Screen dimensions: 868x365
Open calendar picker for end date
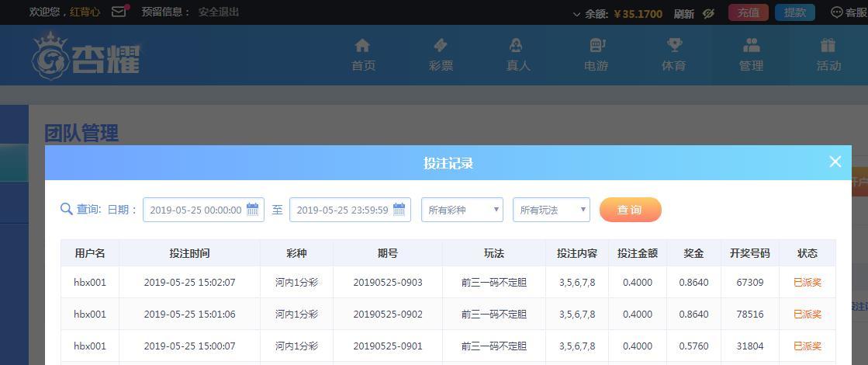tap(399, 210)
